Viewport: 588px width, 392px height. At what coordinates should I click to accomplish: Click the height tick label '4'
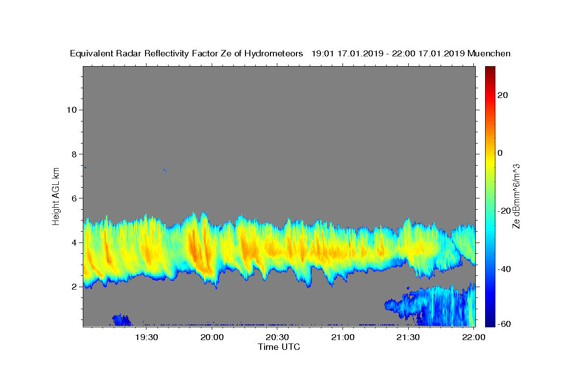tap(74, 243)
